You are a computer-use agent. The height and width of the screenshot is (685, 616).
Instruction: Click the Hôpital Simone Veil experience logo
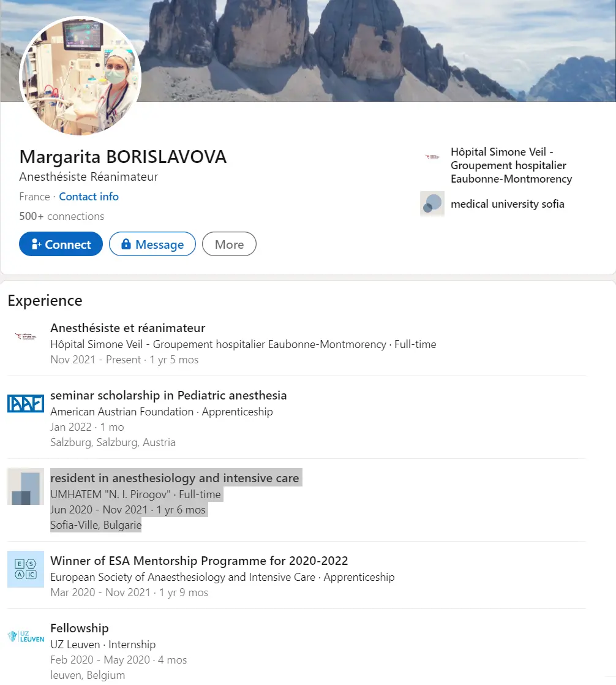pyautogui.click(x=26, y=336)
